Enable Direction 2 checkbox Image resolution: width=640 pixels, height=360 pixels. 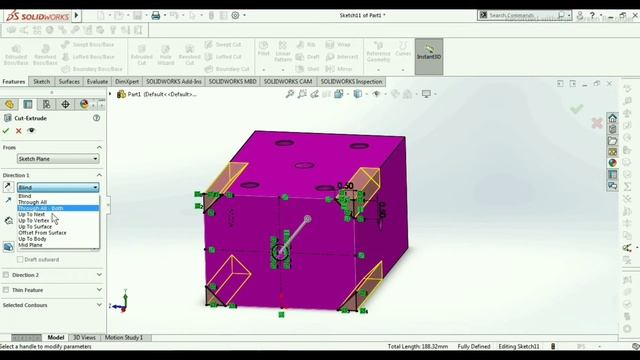pyautogui.click(x=6, y=275)
